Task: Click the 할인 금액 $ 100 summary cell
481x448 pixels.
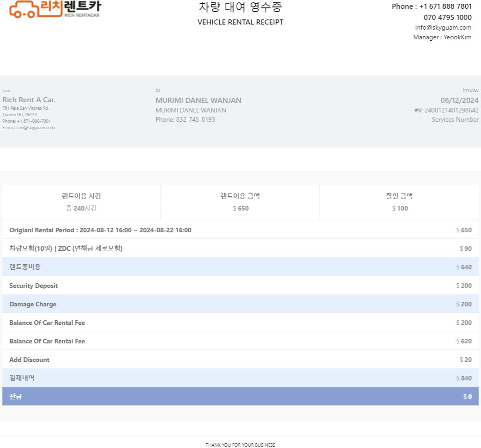Action: pos(399,202)
